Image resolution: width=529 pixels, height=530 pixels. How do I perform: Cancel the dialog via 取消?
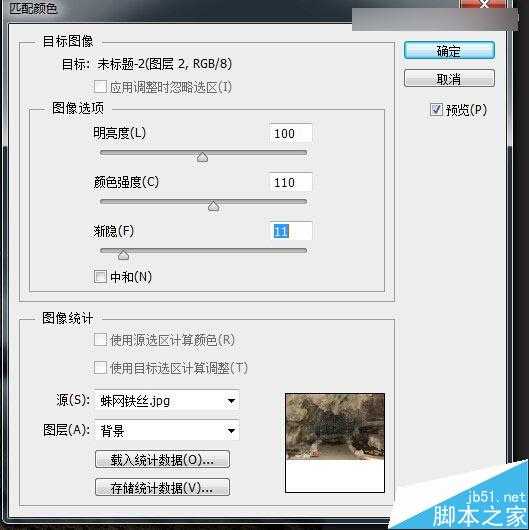pyautogui.click(x=449, y=79)
